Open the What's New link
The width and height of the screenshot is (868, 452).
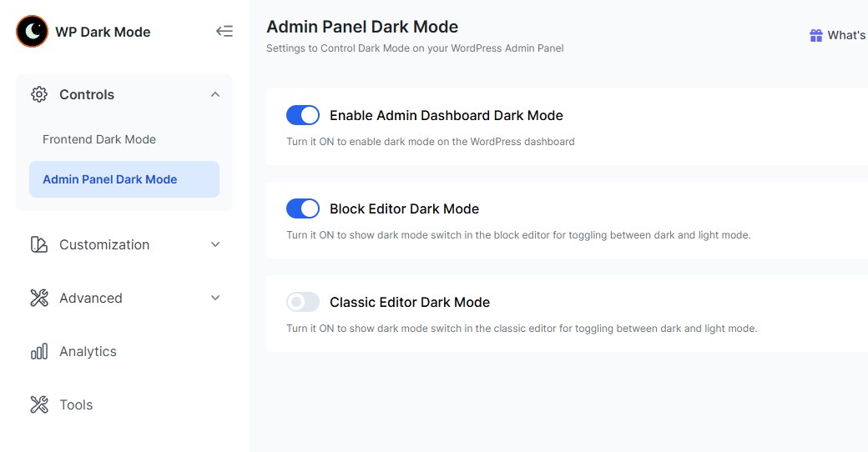click(x=845, y=35)
